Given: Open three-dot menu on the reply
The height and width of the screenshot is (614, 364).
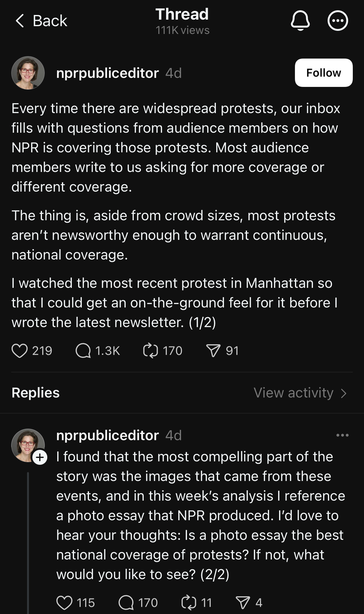Looking at the screenshot, I should coord(342,435).
